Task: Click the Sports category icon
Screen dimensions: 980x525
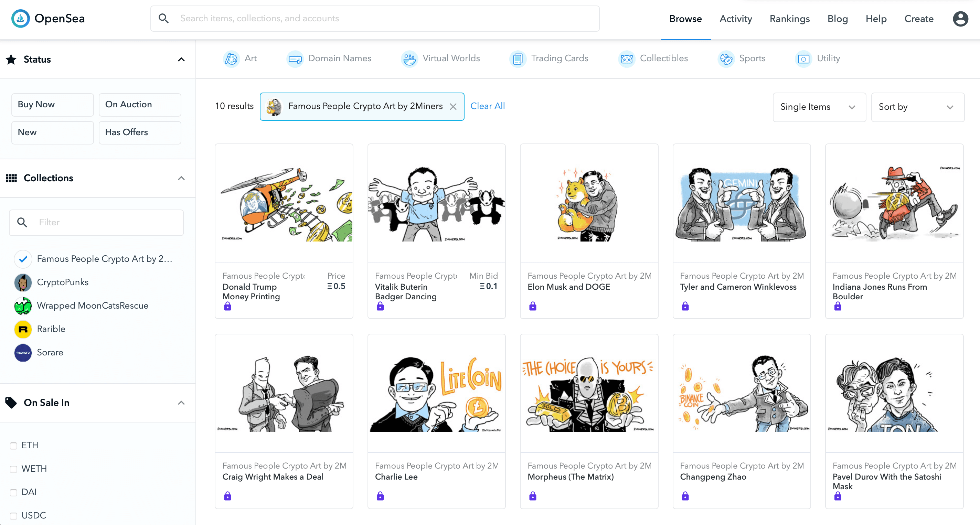Action: click(727, 58)
